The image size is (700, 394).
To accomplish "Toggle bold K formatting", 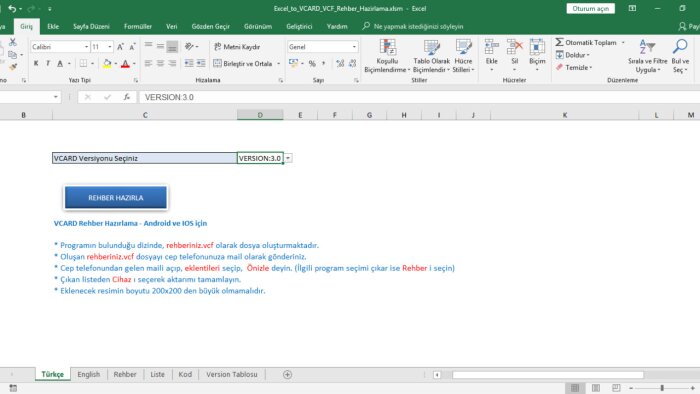I will (36, 64).
